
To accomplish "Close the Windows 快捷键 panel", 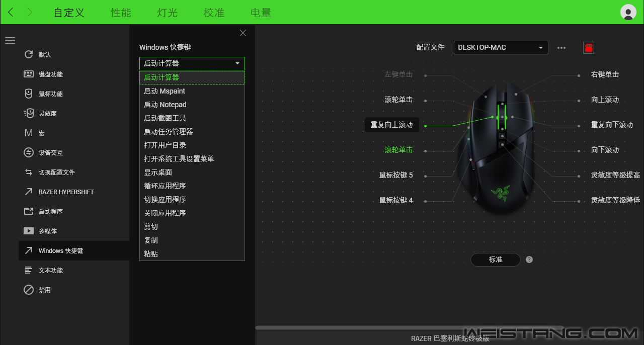I will 243,33.
